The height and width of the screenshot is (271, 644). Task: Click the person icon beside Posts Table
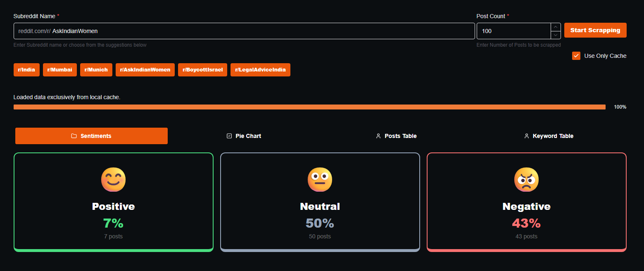tap(378, 136)
